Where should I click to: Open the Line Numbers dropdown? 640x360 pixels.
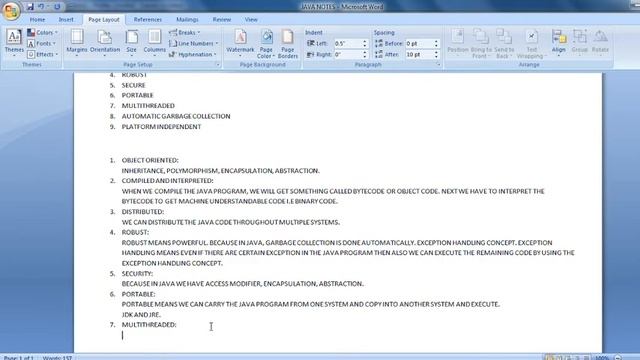[193, 43]
